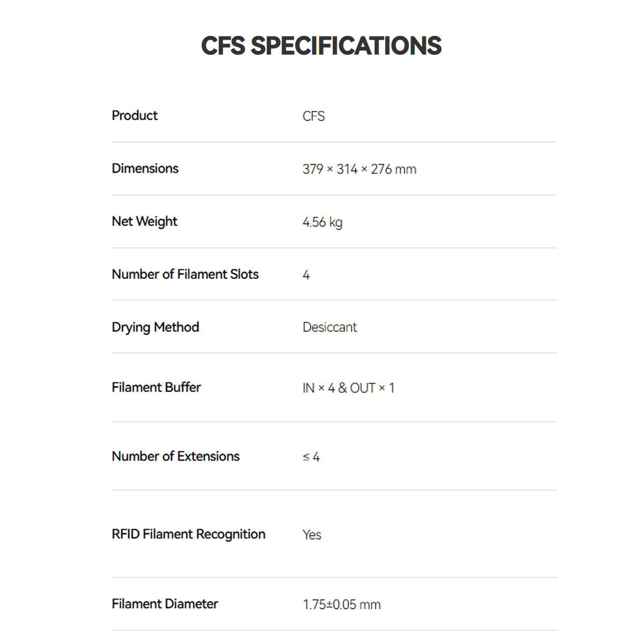Select the Filament Buffer label

(156, 387)
